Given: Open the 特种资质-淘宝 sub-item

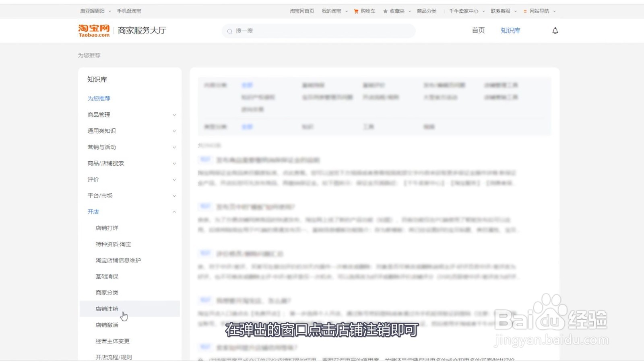Looking at the screenshot, I should 113,244.
